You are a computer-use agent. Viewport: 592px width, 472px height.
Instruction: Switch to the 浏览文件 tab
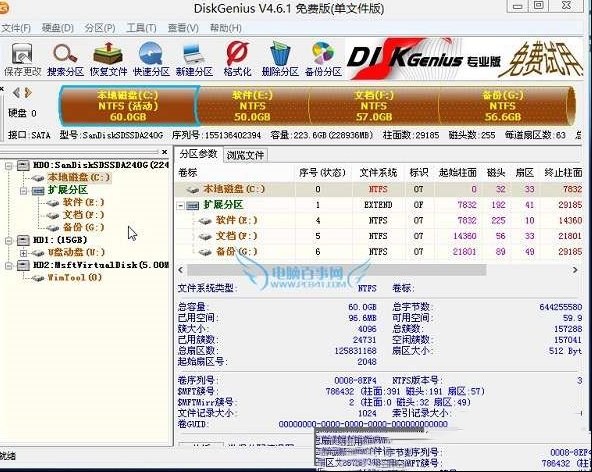(245, 155)
